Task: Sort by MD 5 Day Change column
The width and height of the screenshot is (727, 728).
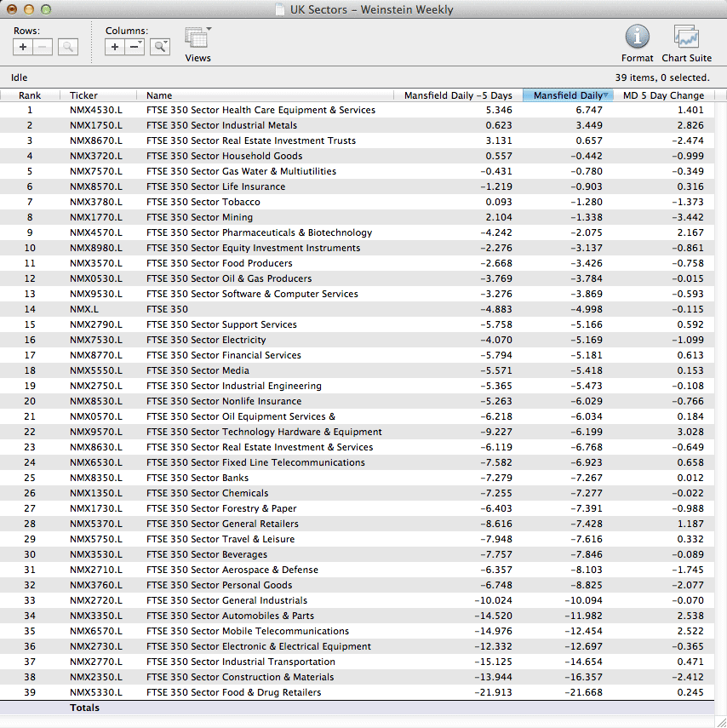Action: pyautogui.click(x=663, y=95)
